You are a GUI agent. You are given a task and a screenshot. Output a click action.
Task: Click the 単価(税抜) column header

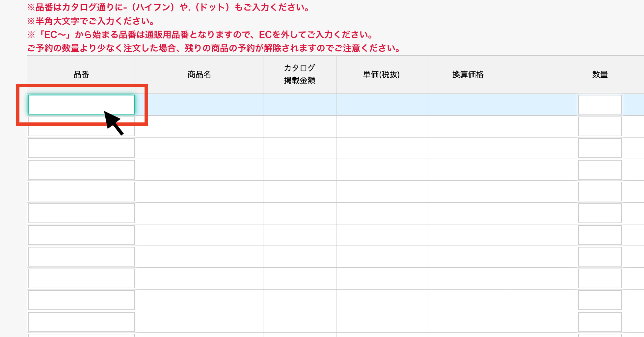coord(381,75)
